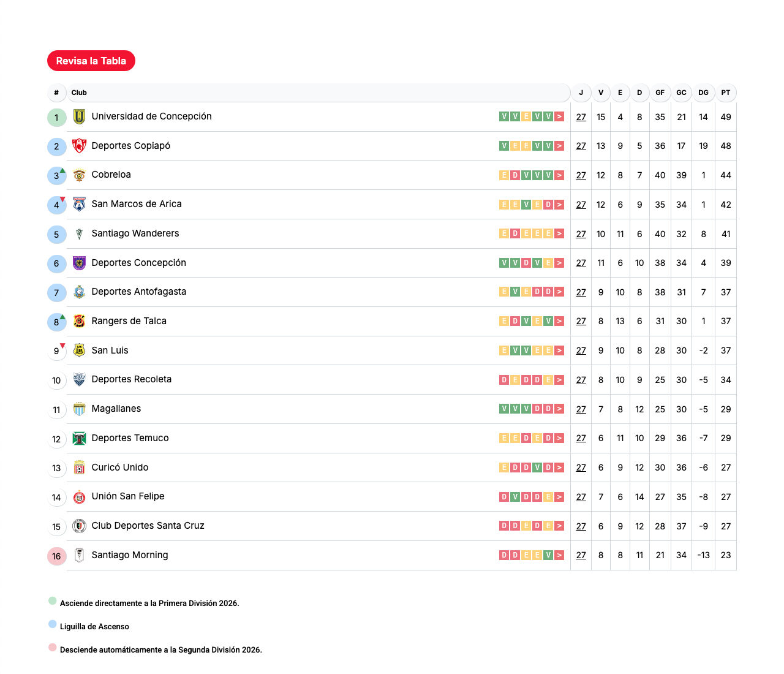Click the green promotion ascent arrow beside Cobreloa
This screenshot has width=784, height=674.
(x=62, y=170)
